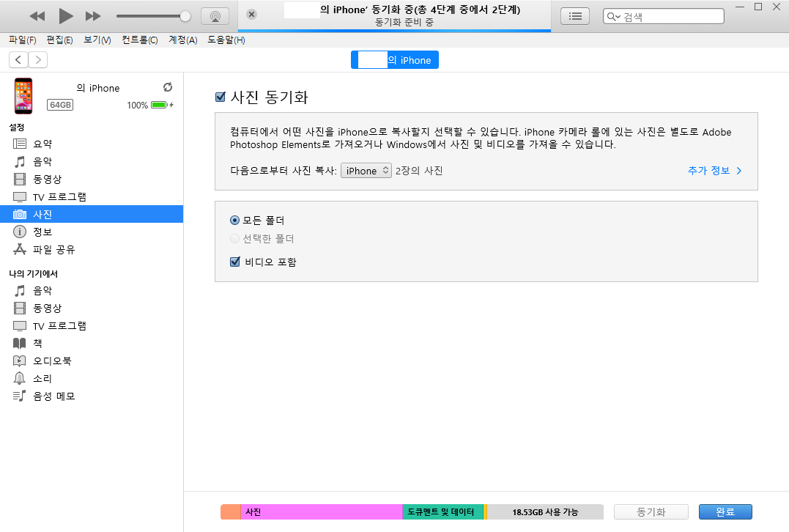789x532 pixels.
Task: Click the 동기화 준비 중 status text
Action: [x=404, y=23]
